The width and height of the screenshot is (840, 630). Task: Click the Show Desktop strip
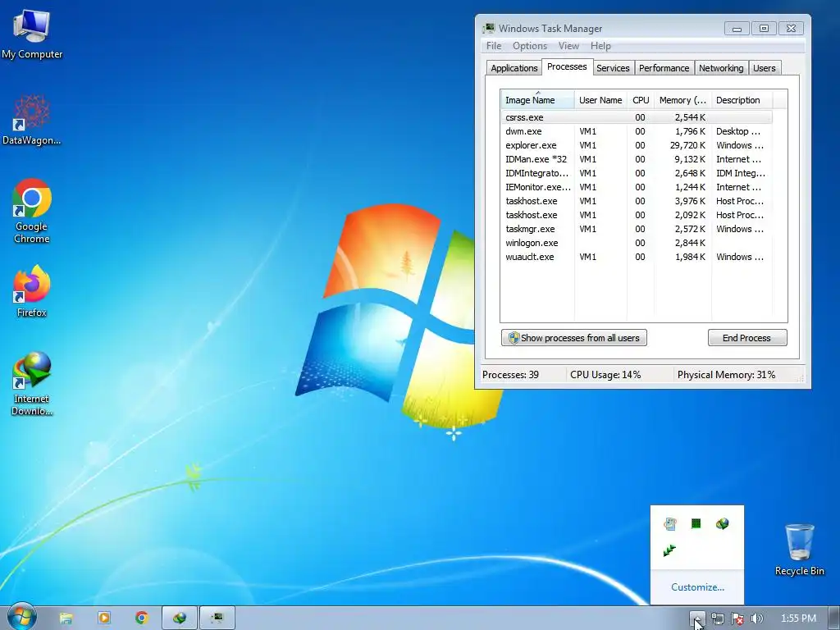pyautogui.click(x=834, y=619)
